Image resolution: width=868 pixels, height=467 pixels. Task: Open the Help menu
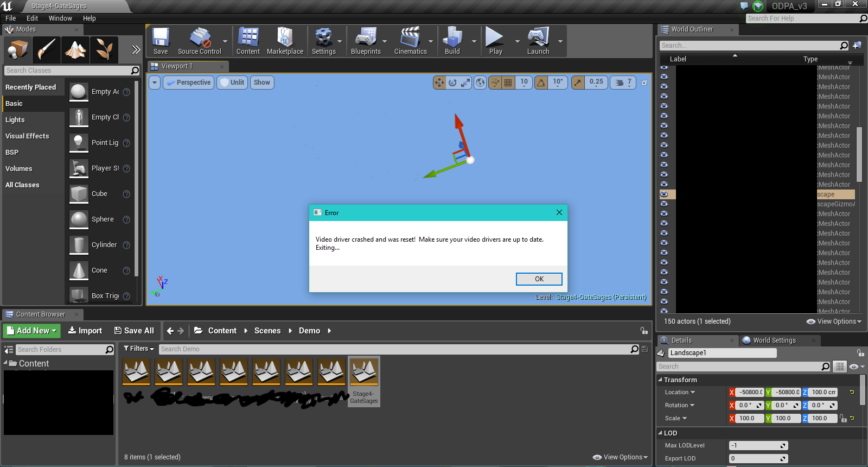coord(89,18)
